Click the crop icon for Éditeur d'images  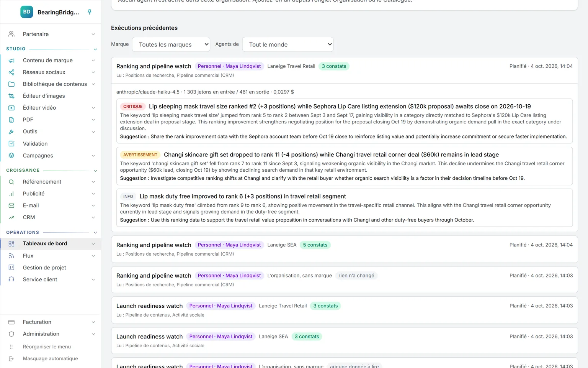pos(11,96)
